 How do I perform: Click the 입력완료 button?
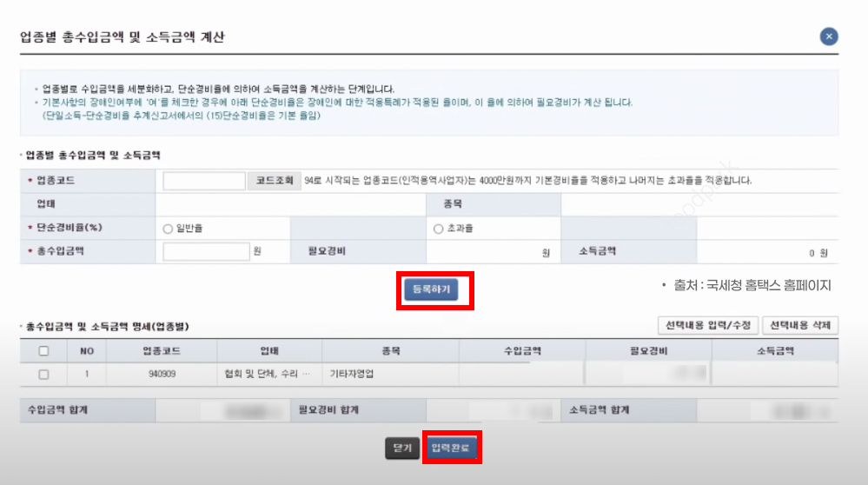[451, 448]
